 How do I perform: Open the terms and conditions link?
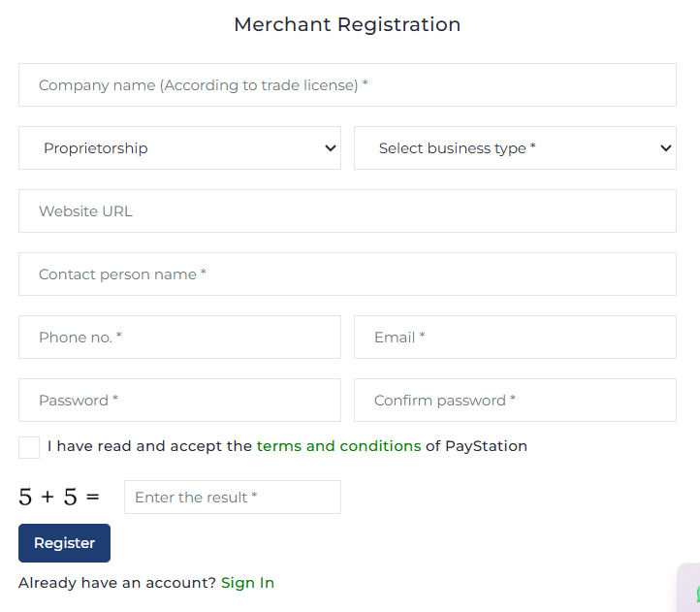pyautogui.click(x=338, y=446)
